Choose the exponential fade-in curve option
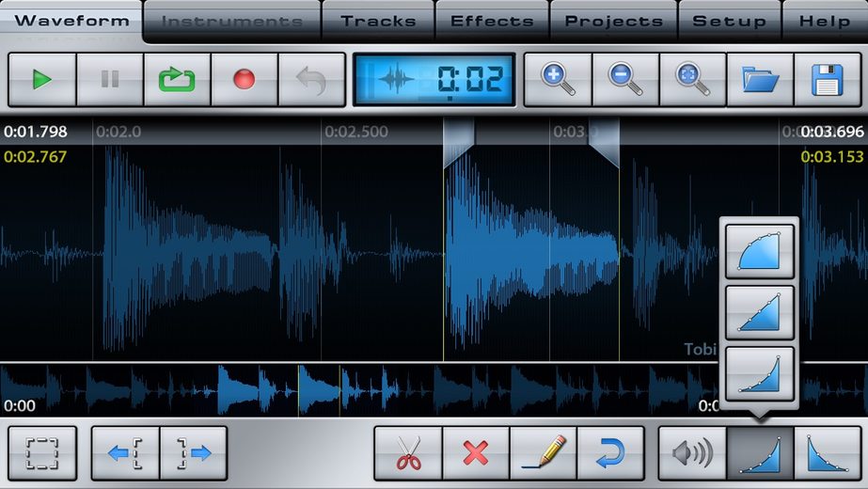 pos(760,373)
